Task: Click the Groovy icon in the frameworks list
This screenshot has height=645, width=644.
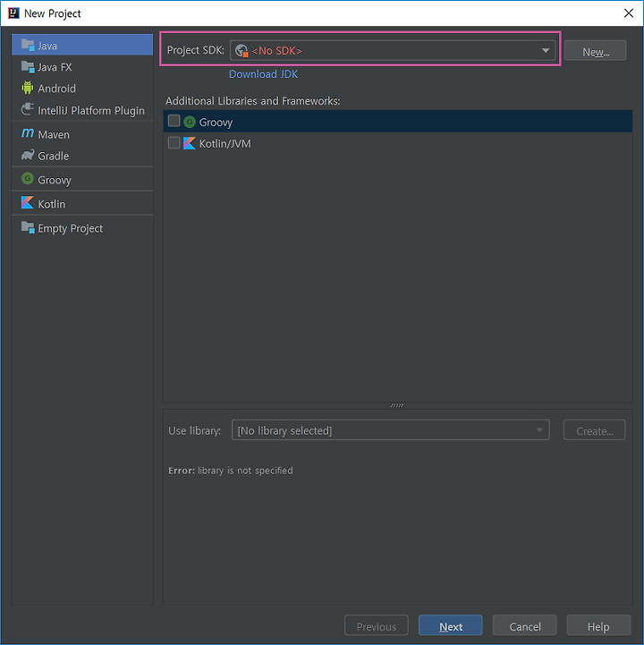Action: tap(190, 122)
